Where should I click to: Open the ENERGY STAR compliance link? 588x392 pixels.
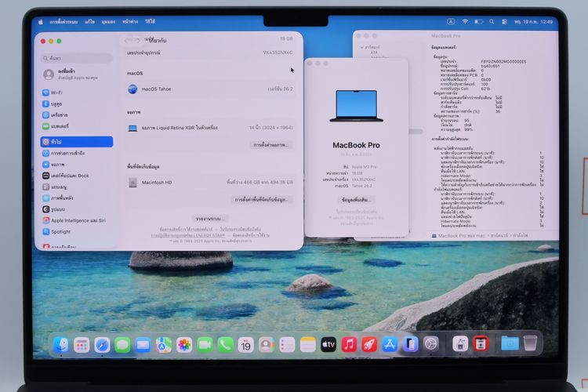[x=188, y=235]
